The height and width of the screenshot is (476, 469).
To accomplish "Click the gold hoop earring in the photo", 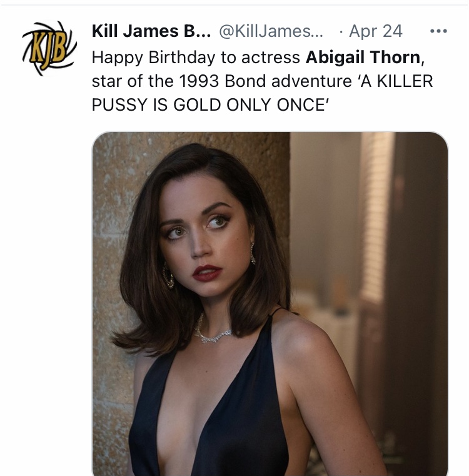I will click(168, 276).
